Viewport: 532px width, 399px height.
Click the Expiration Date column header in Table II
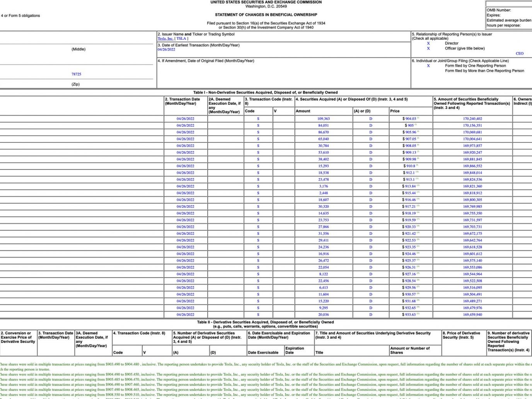click(295, 350)
